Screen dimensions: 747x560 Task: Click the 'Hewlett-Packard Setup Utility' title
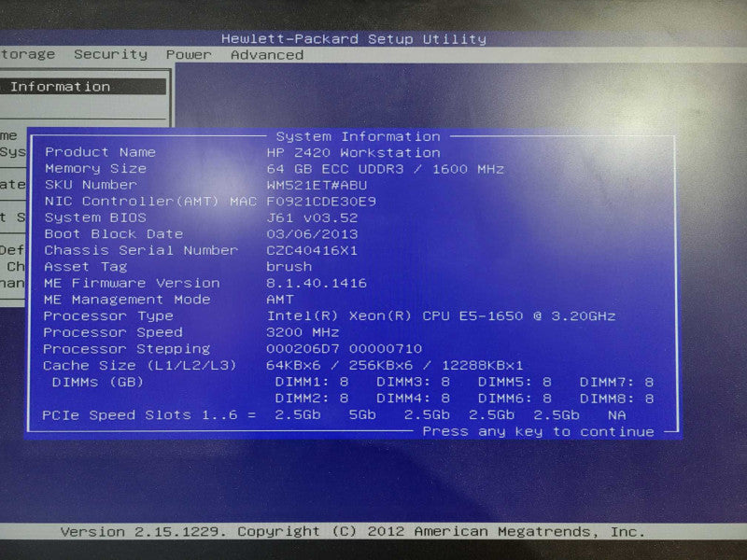pos(354,38)
